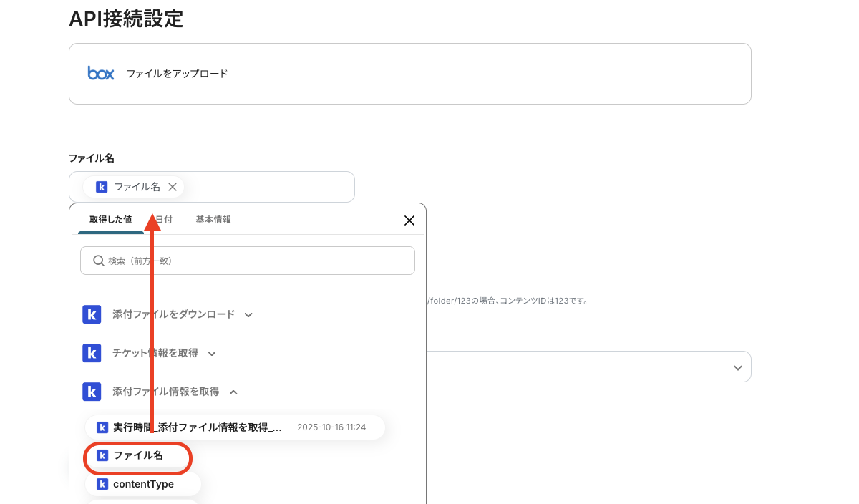Close the value picker popup
859x504 pixels.
click(x=409, y=220)
